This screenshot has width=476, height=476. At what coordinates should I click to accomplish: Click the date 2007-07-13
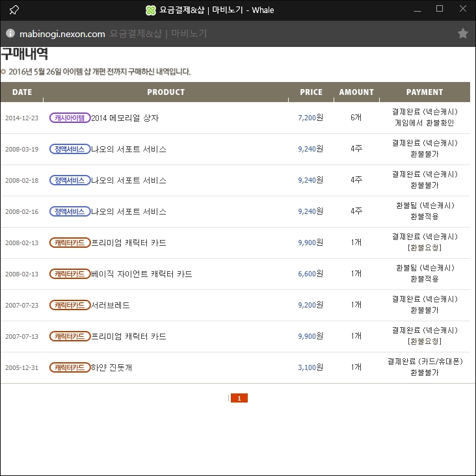[x=22, y=337]
